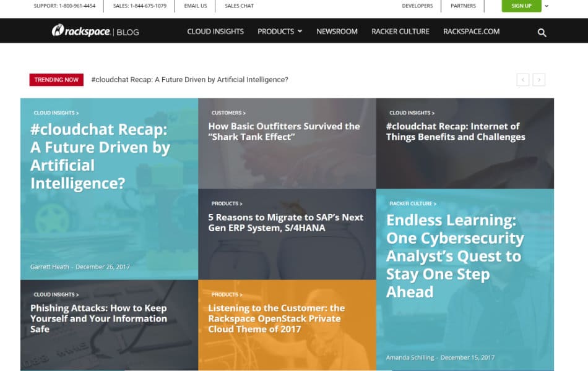This screenshot has height=371, width=588.
Task: Open author Garrett Heath's profile
Action: [50, 267]
